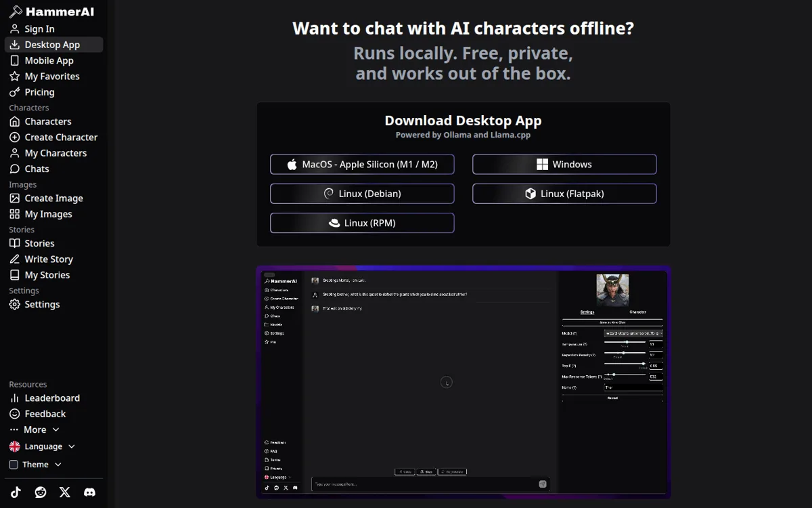Open the Language dropdown

click(x=42, y=447)
